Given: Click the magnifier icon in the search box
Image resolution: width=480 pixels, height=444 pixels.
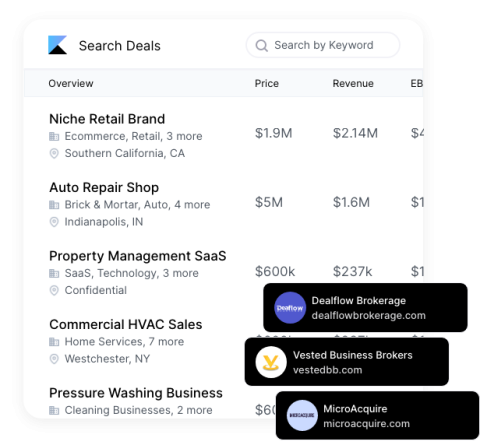Looking at the screenshot, I should point(262,46).
